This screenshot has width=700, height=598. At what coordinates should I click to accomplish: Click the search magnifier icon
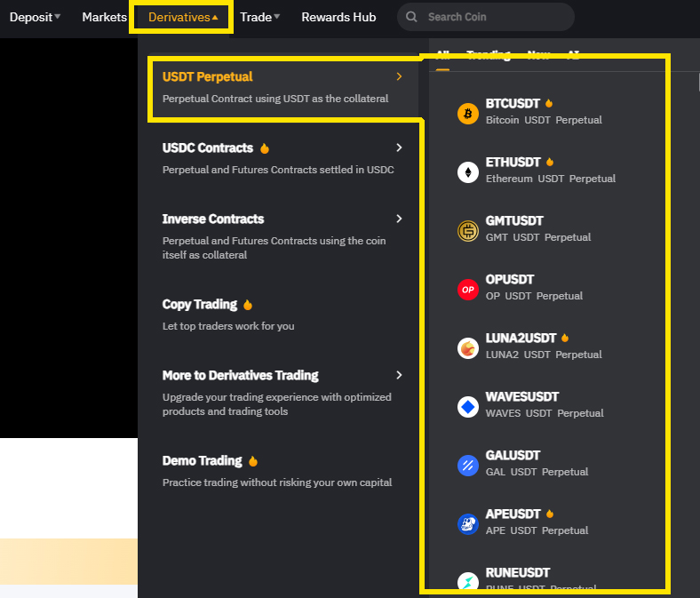click(411, 17)
